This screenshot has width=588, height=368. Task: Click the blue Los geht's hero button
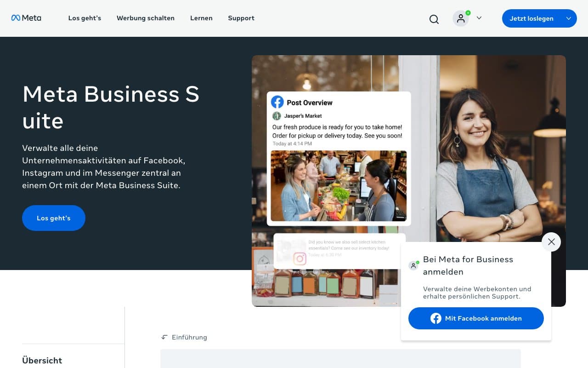[x=54, y=218]
